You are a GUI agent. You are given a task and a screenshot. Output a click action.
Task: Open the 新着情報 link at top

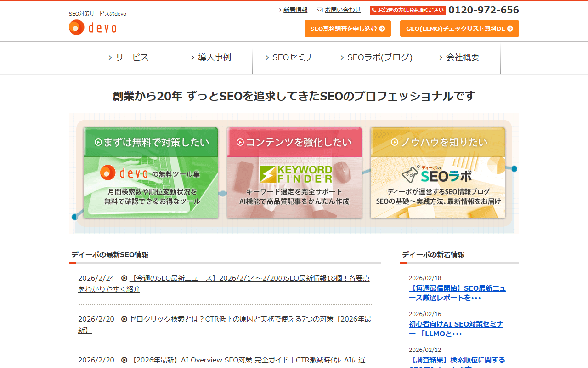(x=295, y=10)
